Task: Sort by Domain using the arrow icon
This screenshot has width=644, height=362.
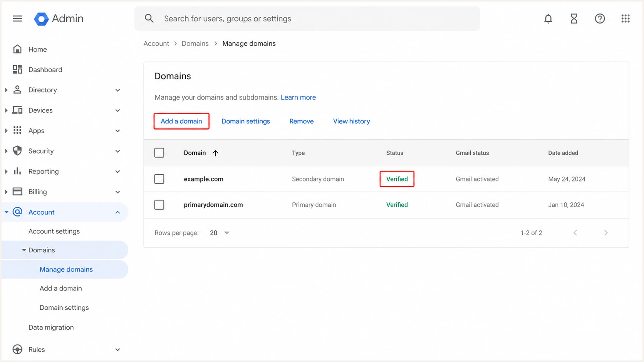Action: coord(215,153)
